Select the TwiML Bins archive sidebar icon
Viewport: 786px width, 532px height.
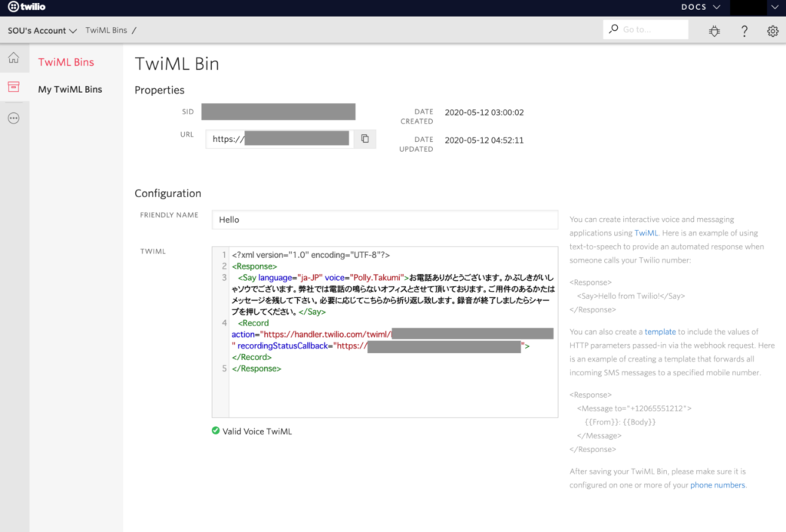(x=14, y=87)
